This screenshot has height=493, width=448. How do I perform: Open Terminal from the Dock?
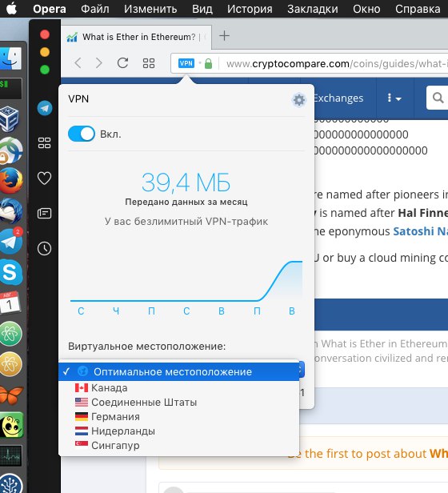coord(11,88)
